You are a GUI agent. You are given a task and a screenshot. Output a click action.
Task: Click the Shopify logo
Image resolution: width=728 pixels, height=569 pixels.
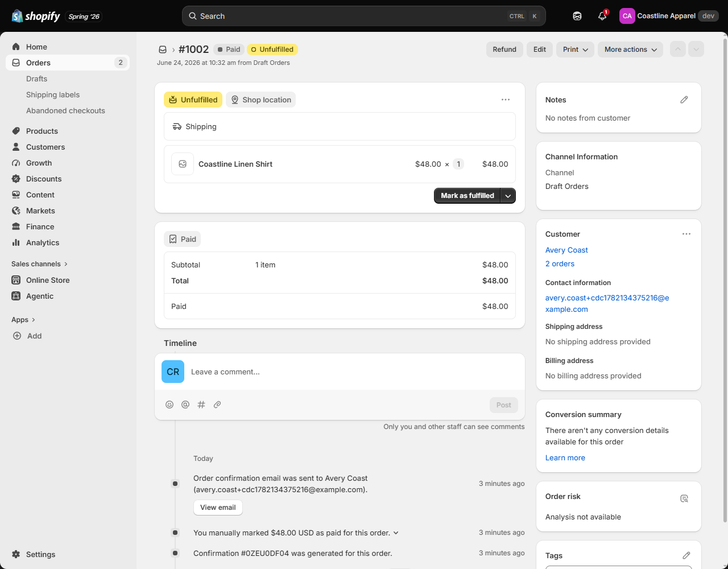pyautogui.click(x=36, y=16)
